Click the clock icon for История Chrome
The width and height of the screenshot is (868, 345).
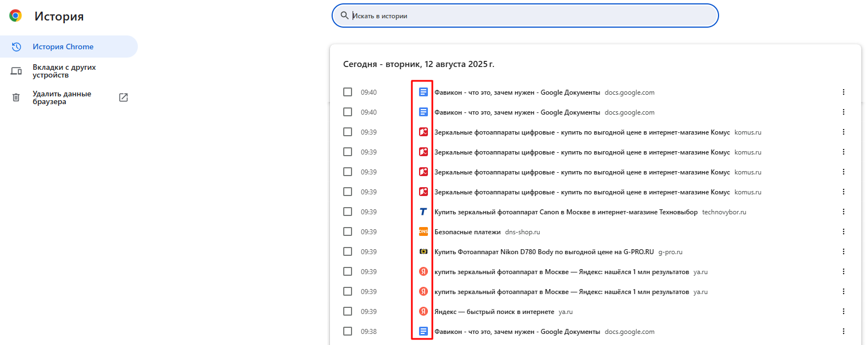[x=16, y=47]
